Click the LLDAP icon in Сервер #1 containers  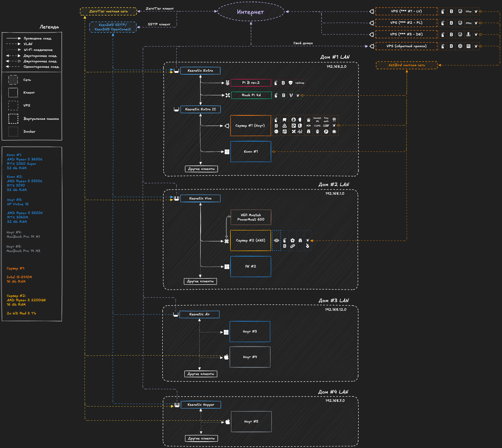(x=326, y=126)
